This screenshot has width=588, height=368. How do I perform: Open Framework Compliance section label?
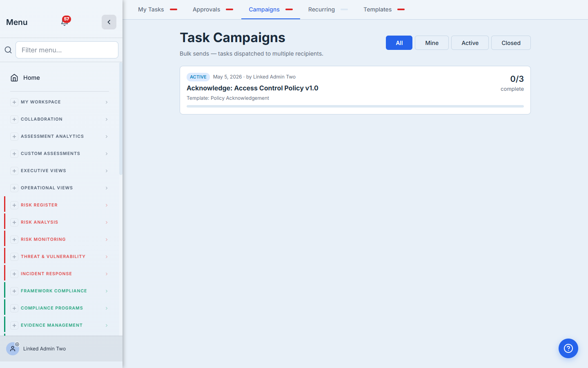54,291
